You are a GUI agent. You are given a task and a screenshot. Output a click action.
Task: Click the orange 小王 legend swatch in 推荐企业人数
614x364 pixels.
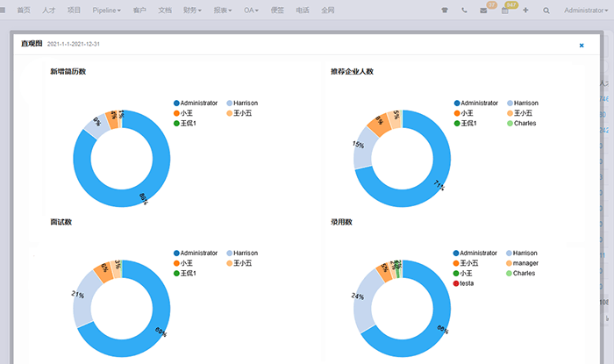[458, 113]
